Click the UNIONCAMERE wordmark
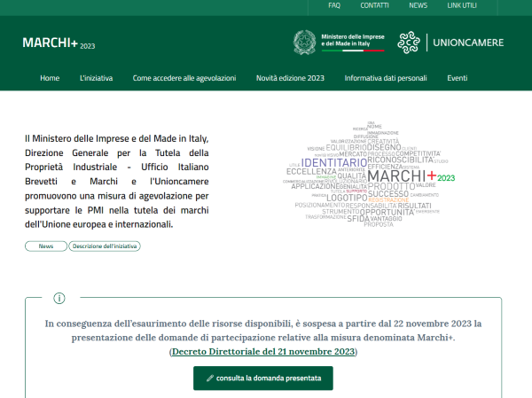This screenshot has width=532, height=398. coord(468,43)
